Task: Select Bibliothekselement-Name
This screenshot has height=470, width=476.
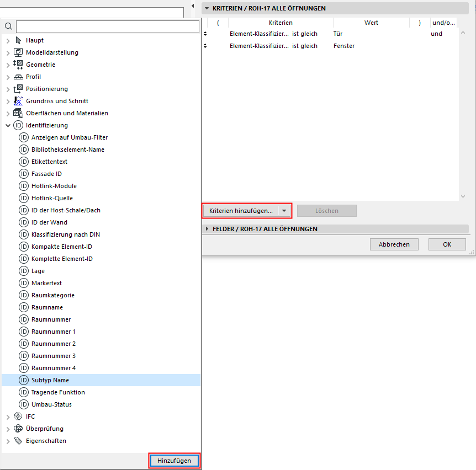Action: (x=68, y=149)
